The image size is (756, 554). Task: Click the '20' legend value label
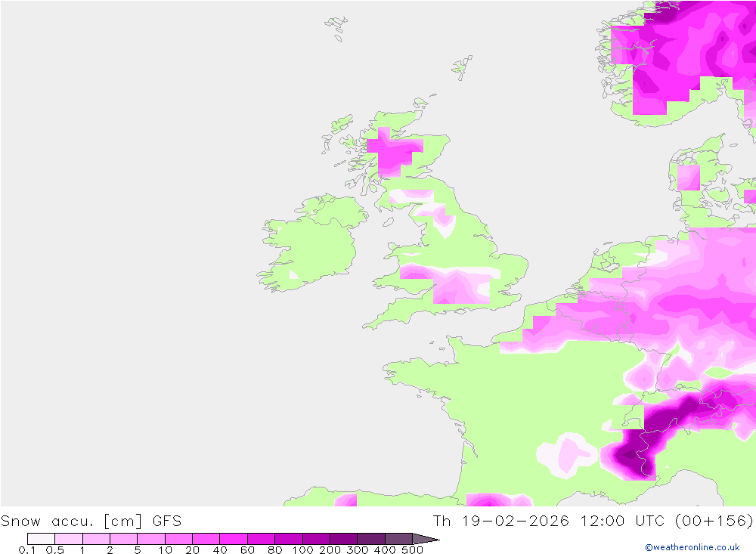[192, 550]
